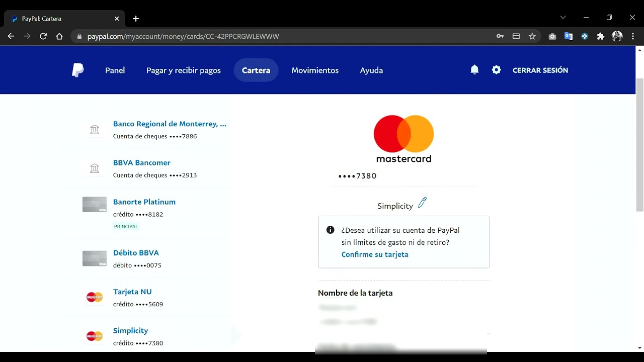The height and width of the screenshot is (362, 644).
Task: Open saved passwords key icon
Action: [x=500, y=36]
